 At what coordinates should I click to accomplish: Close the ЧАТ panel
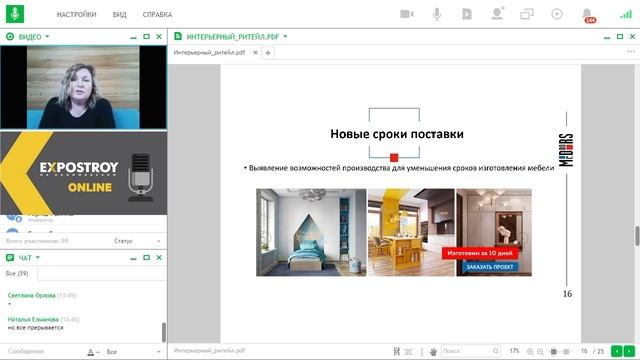[159, 258]
